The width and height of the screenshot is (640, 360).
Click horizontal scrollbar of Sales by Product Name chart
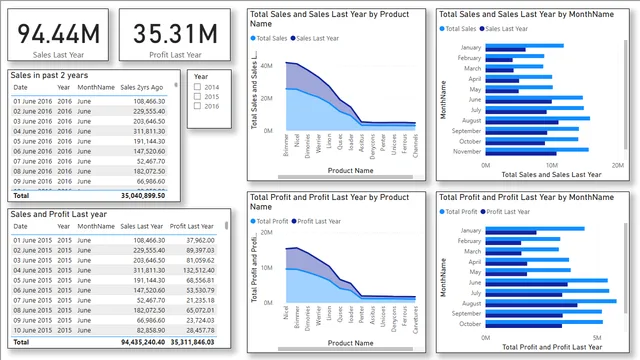(x=345, y=177)
